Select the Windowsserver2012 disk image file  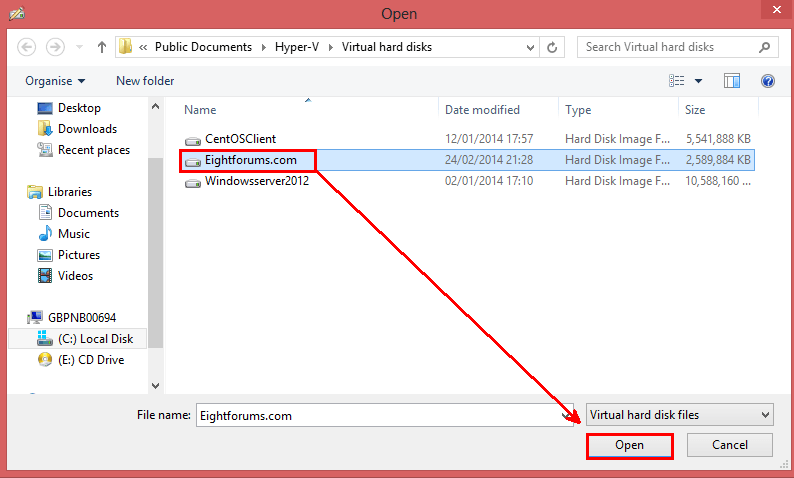(x=256, y=181)
